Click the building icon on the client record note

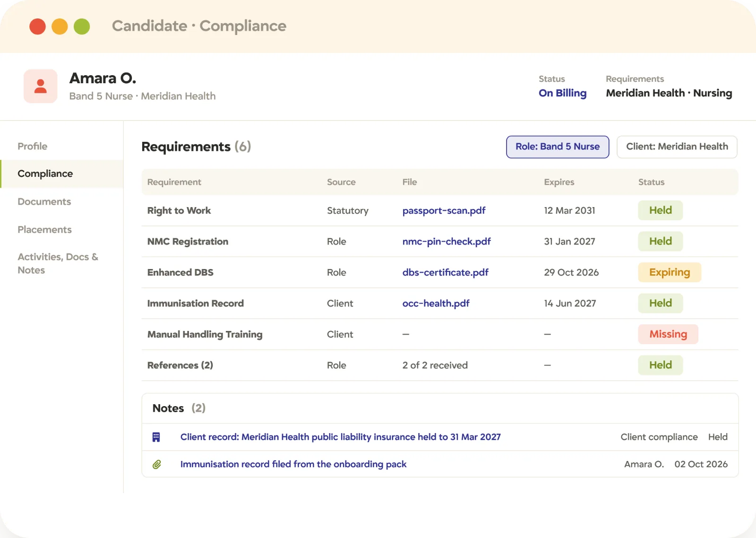click(x=156, y=437)
